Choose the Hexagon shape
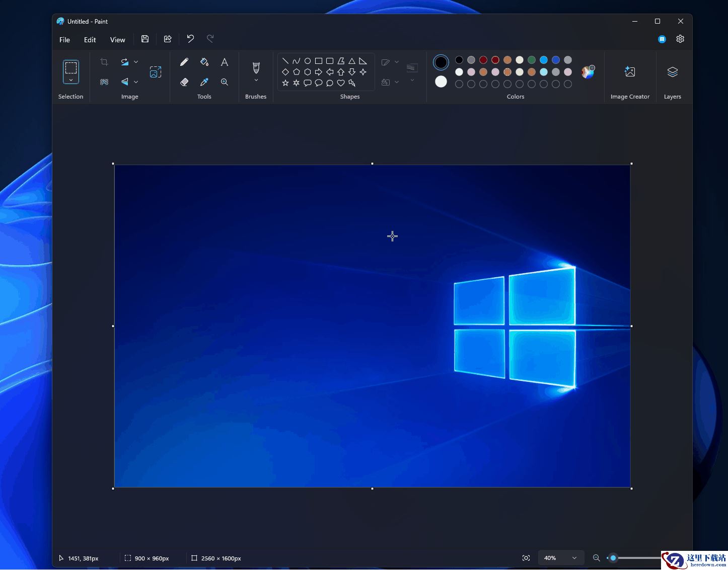The height and width of the screenshot is (570, 728). click(x=308, y=72)
